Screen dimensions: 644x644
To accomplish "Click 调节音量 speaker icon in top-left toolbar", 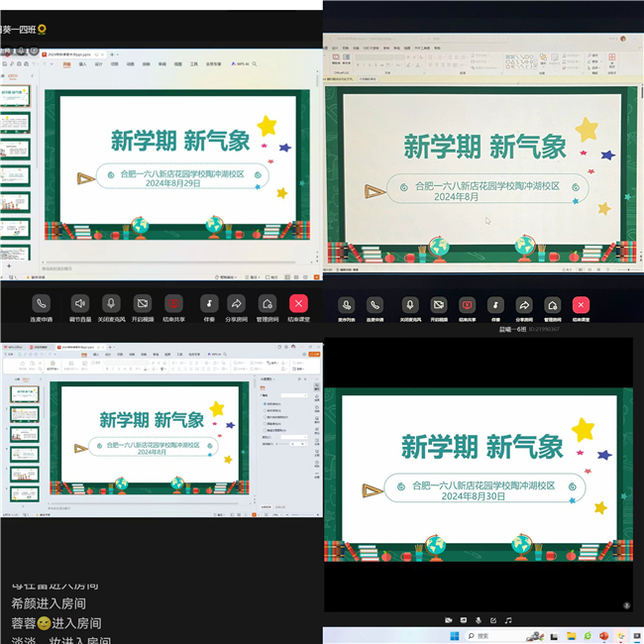I will pyautogui.click(x=80, y=303).
